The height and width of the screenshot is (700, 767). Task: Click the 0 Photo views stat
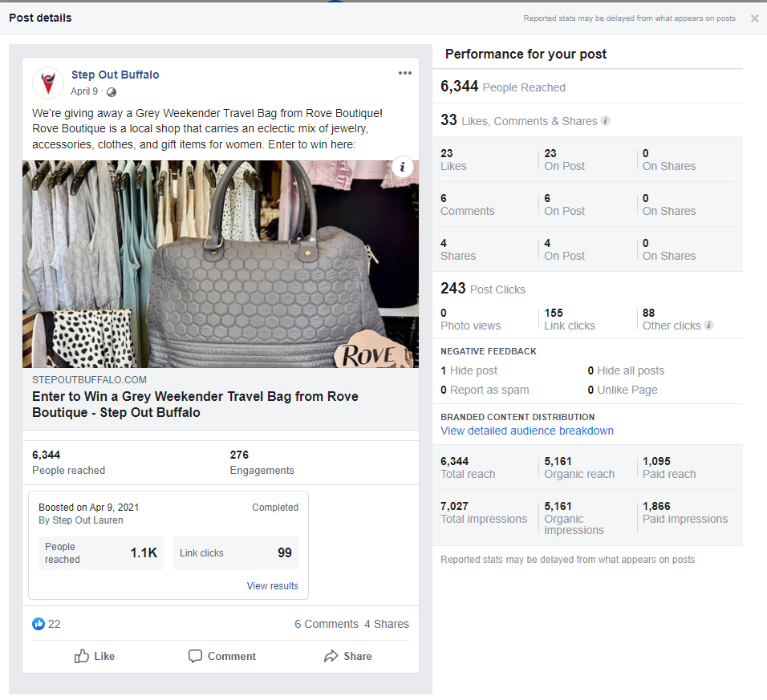pos(471,319)
